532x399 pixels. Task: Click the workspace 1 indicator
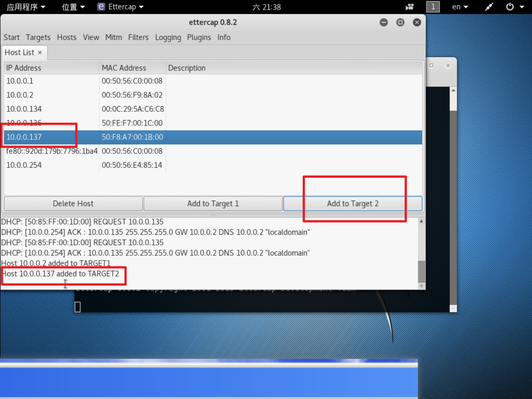pos(433,7)
